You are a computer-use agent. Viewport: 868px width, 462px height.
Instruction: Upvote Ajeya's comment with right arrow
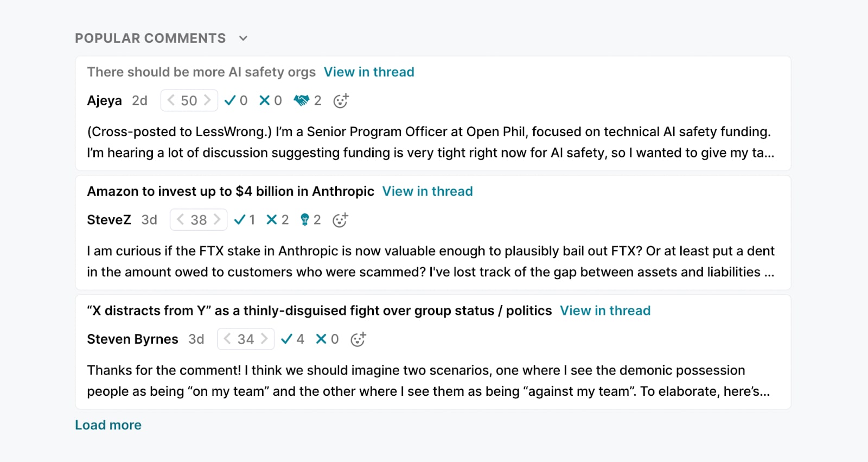coord(207,100)
